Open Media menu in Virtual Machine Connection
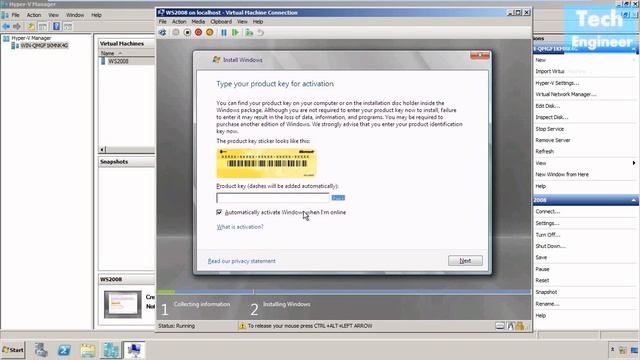 click(x=198, y=22)
